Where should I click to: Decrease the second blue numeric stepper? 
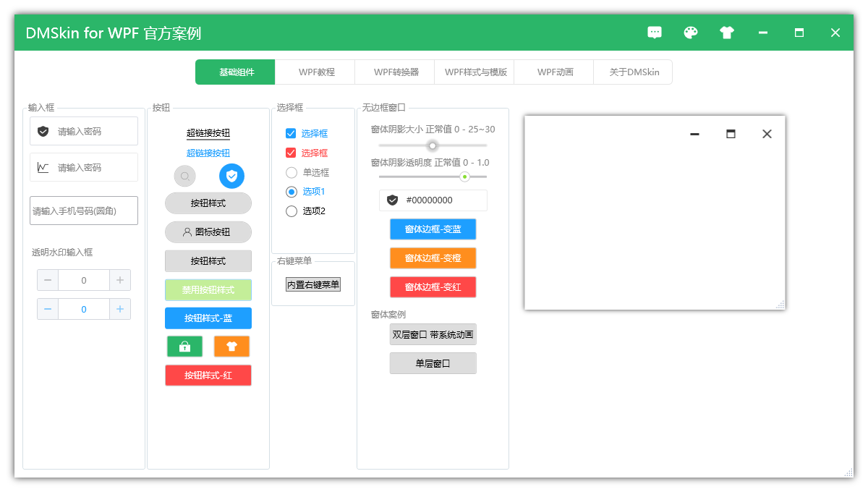(48, 309)
